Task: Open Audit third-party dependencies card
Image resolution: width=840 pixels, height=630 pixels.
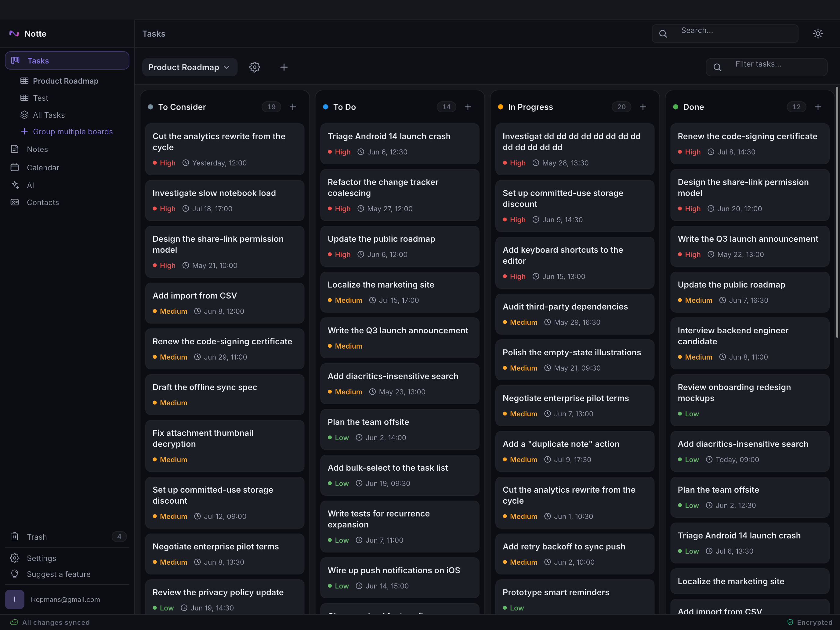Action: [575, 314]
